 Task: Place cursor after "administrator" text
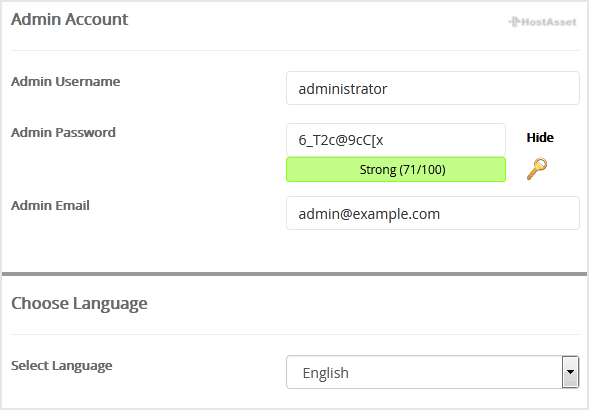388,89
